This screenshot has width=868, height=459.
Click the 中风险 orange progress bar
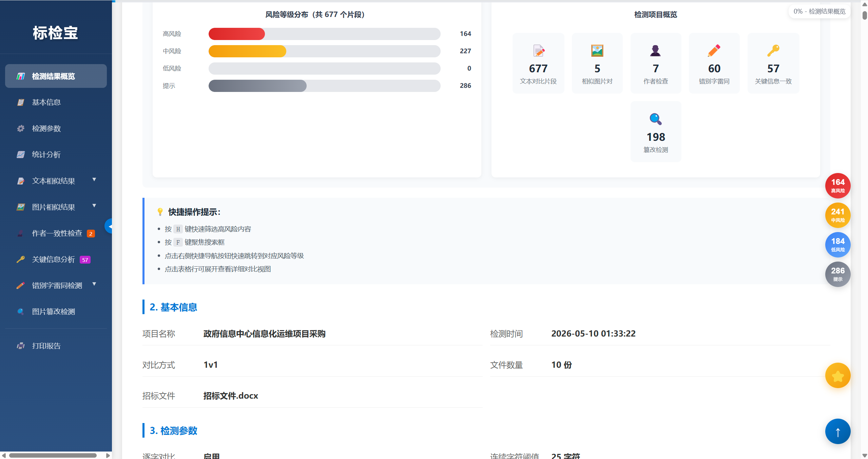pos(247,51)
